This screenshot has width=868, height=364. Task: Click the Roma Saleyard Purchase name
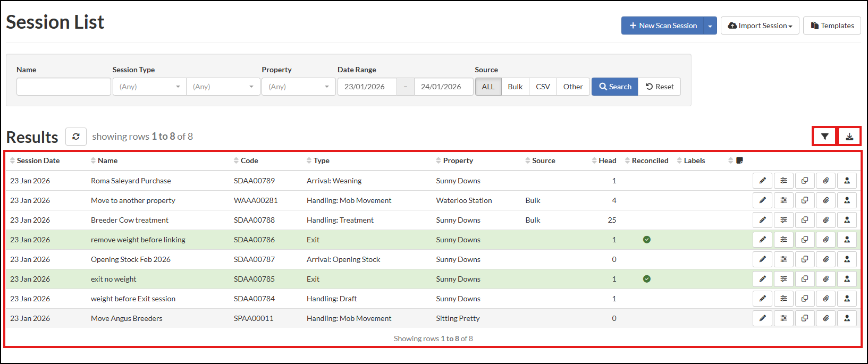131,181
